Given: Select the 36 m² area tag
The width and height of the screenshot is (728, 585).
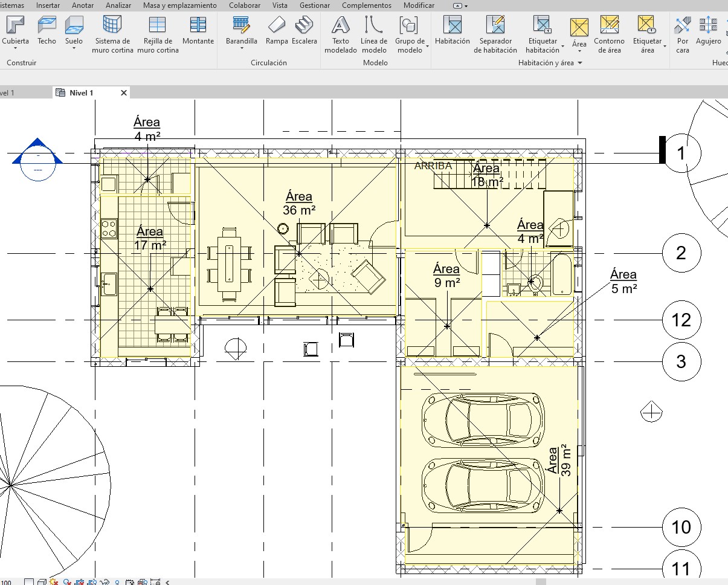Looking at the screenshot, I should (x=299, y=204).
